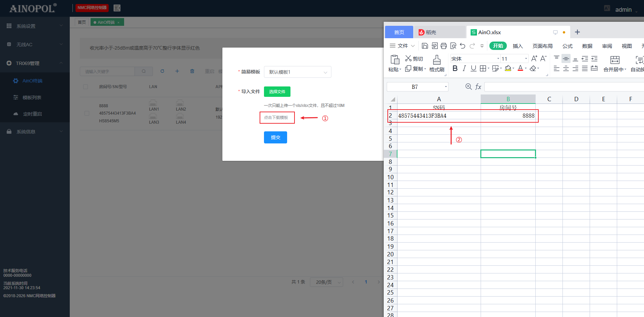Open the 简易模板 template dropdown
The height and width of the screenshot is (317, 644).
pyautogui.click(x=298, y=72)
